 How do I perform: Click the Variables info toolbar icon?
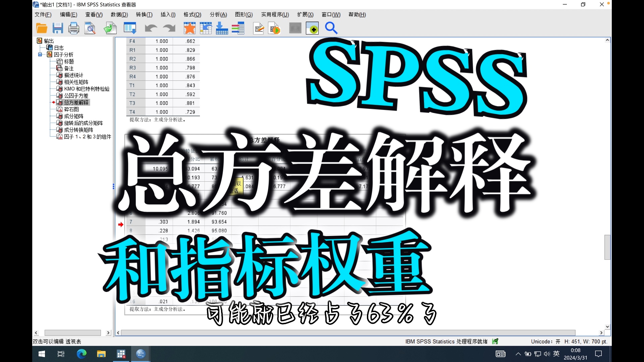pos(238,28)
